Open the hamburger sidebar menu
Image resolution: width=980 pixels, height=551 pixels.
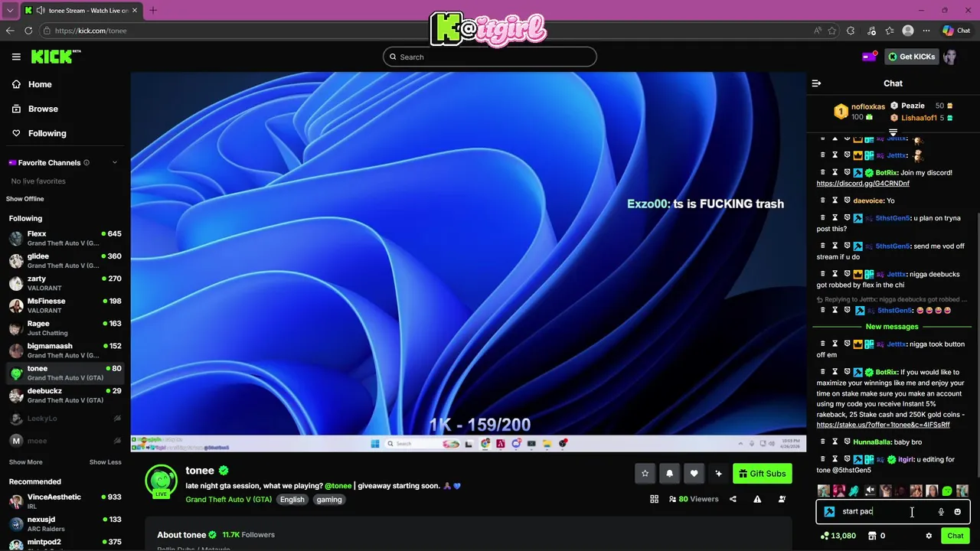coord(16,57)
